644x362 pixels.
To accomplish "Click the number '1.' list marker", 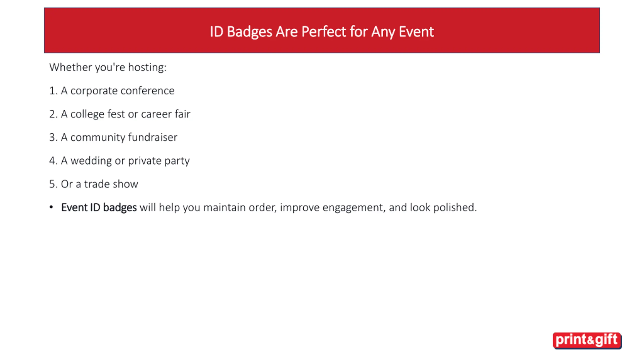I will pyautogui.click(x=53, y=91).
